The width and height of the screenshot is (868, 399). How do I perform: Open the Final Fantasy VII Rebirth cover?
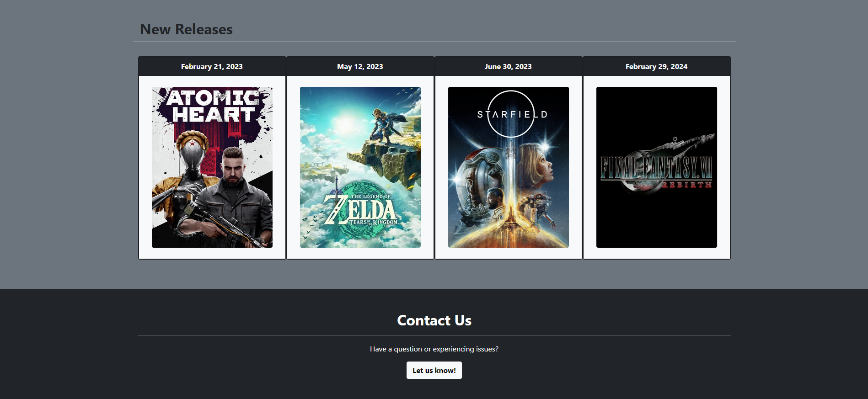coord(657,167)
